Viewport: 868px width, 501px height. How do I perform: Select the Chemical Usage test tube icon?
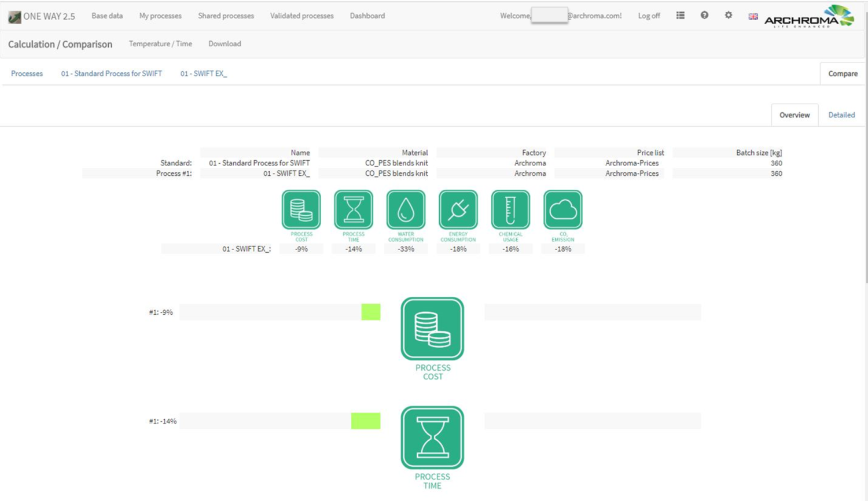(510, 209)
